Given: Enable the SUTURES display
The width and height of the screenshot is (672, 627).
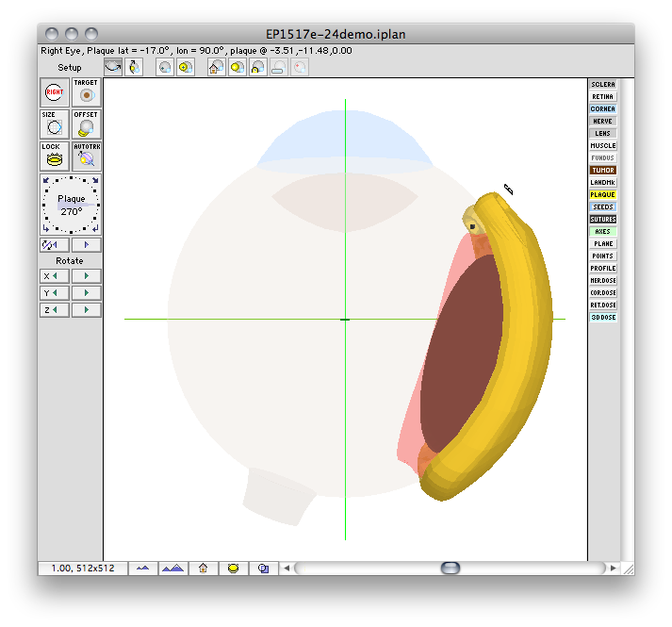Looking at the screenshot, I should click(x=602, y=219).
